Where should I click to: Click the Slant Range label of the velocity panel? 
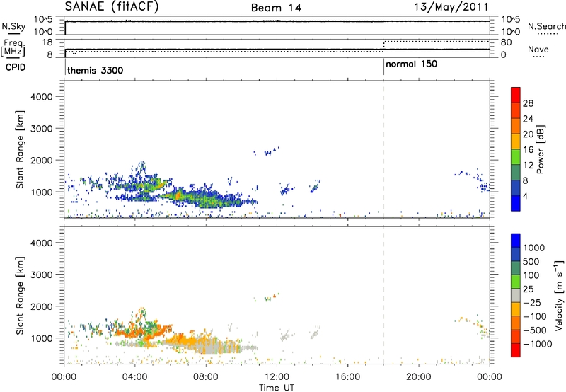(20, 295)
